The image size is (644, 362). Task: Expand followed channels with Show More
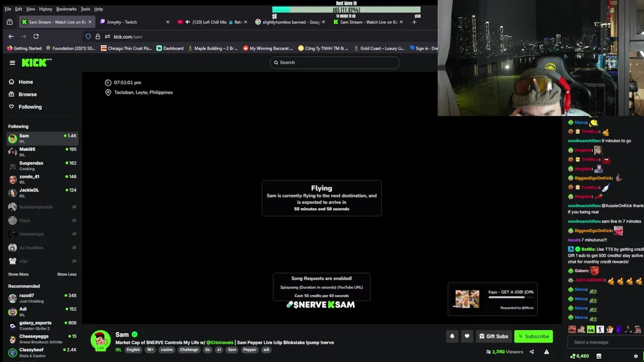click(18, 275)
